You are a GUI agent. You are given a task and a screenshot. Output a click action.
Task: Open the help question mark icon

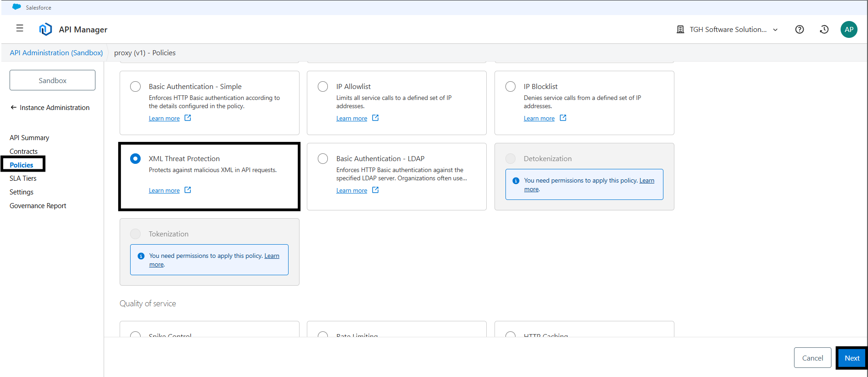(x=800, y=29)
